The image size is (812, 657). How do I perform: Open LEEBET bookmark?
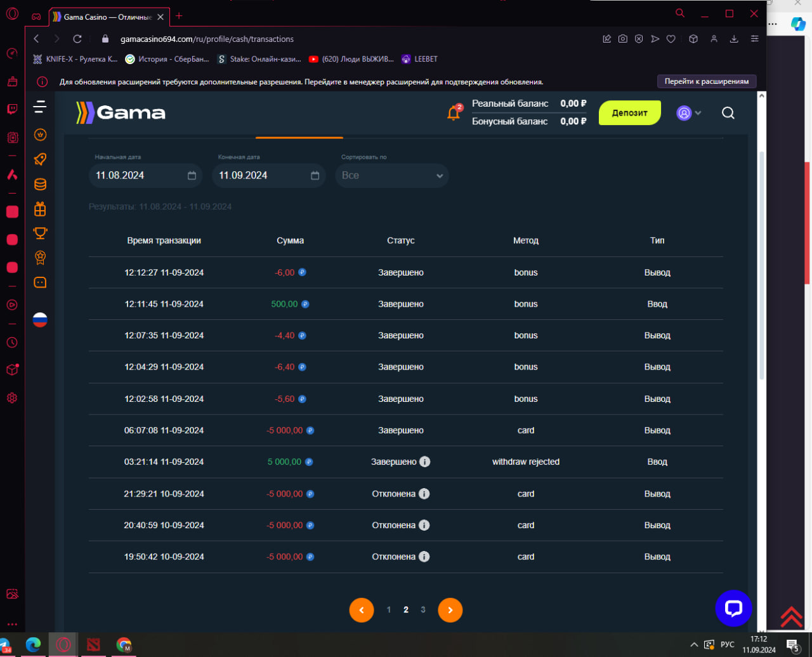coord(419,59)
